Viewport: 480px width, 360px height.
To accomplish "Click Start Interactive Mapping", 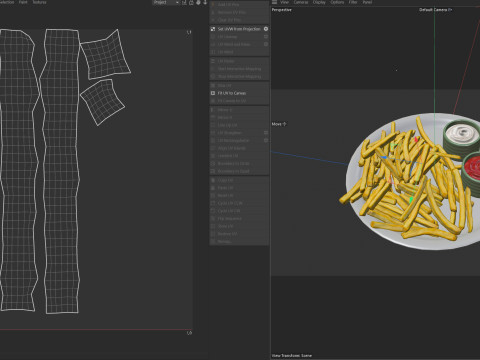I will coord(239,69).
